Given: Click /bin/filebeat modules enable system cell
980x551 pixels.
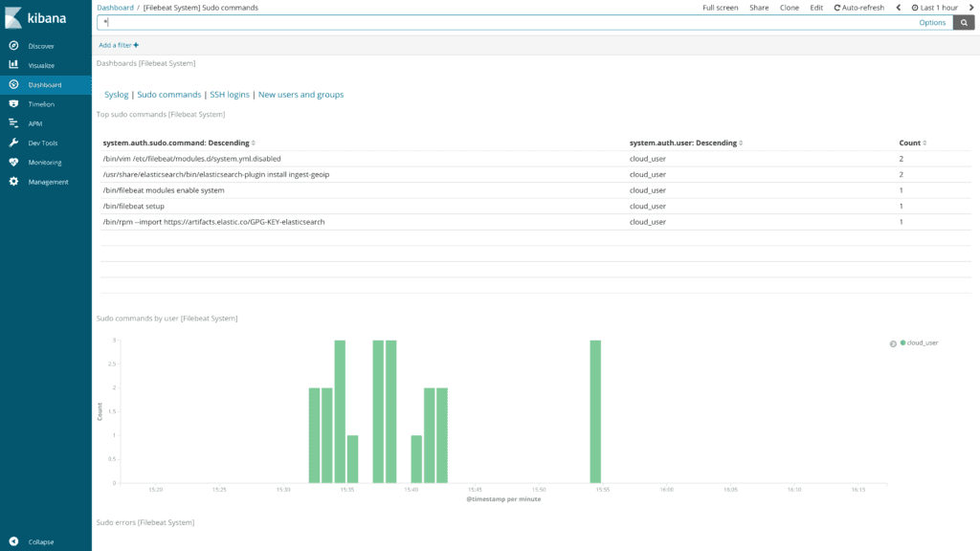Looking at the screenshot, I should point(164,190).
